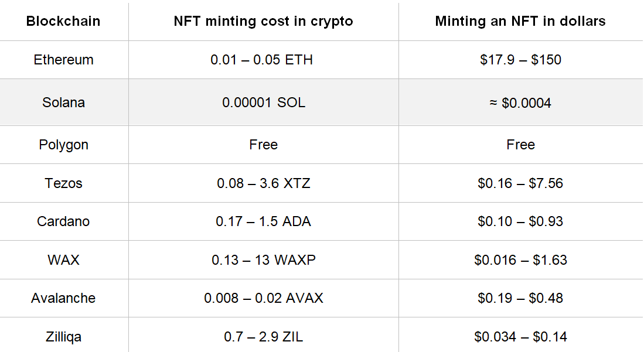
Task: Click the Solana blockchain cell
Action: [63, 102]
